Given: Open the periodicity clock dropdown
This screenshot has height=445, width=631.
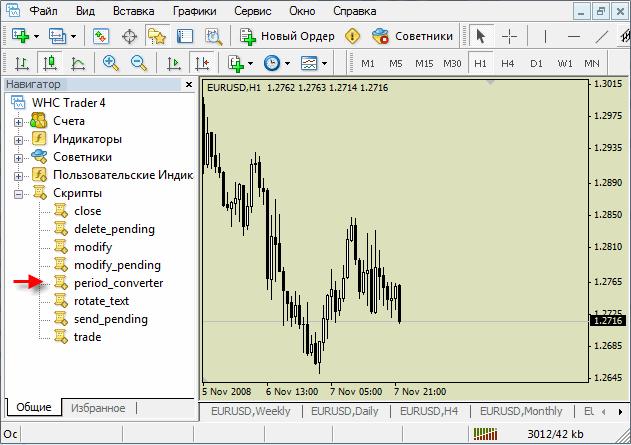Looking at the screenshot, I should point(274,63).
